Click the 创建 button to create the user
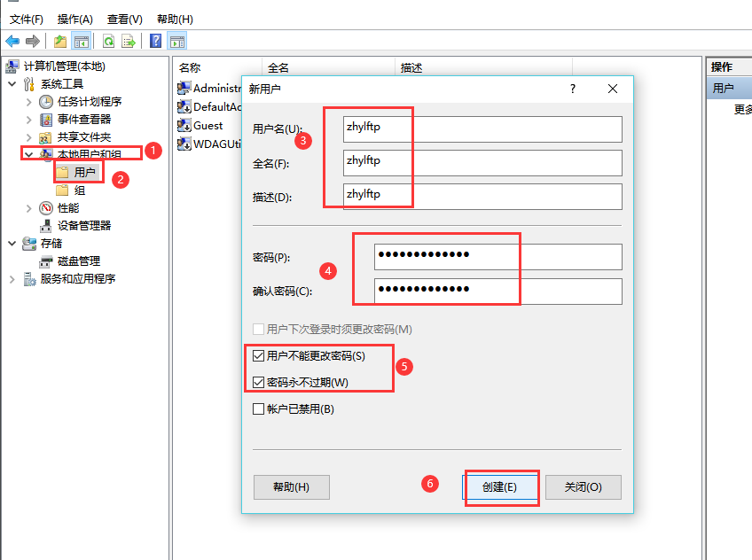752x560 pixels. click(501, 486)
